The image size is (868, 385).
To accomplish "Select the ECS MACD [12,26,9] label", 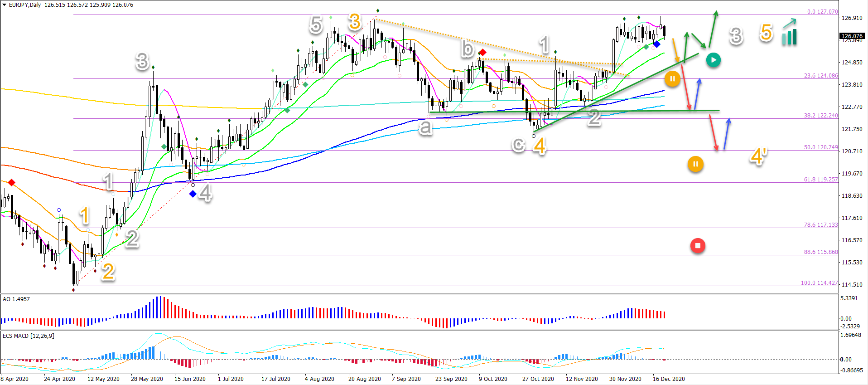I will pyautogui.click(x=28, y=336).
